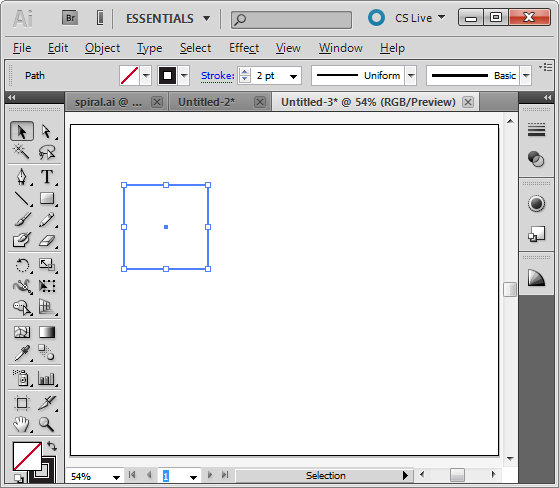Open Adobe Bridge via Br icon
Screen dimensions: 559x488
click(x=70, y=18)
